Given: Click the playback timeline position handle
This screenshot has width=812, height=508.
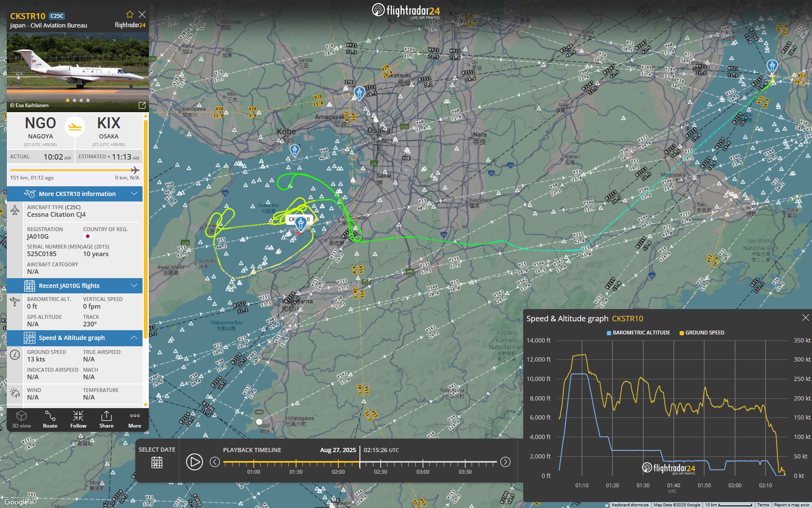Looking at the screenshot, I should [x=360, y=457].
